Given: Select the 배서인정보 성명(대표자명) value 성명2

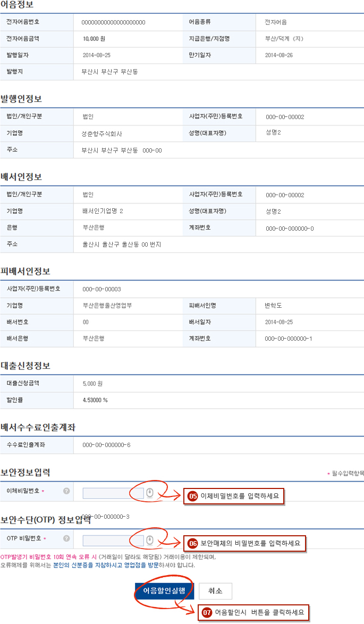Looking at the screenshot, I should (x=273, y=212).
